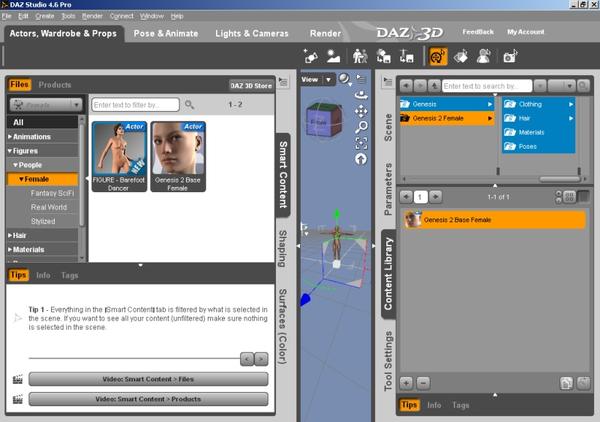
Task: Open the File menu
Action: tap(7, 16)
